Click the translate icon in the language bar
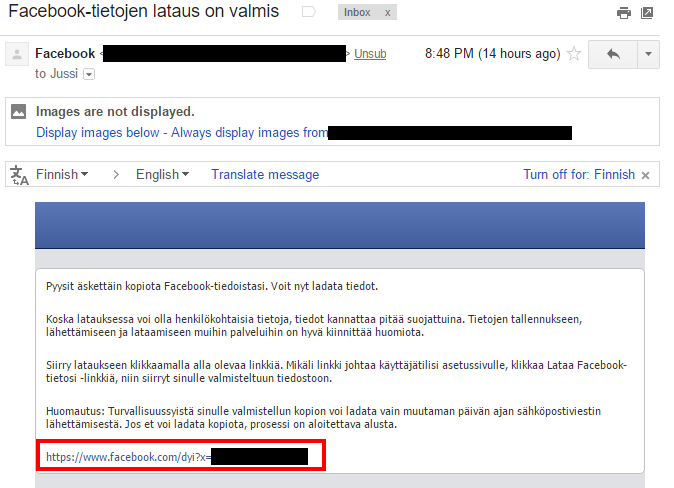 pos(19,175)
